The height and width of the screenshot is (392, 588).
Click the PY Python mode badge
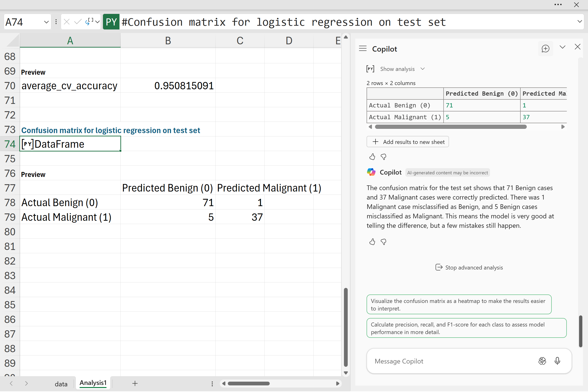coord(111,22)
